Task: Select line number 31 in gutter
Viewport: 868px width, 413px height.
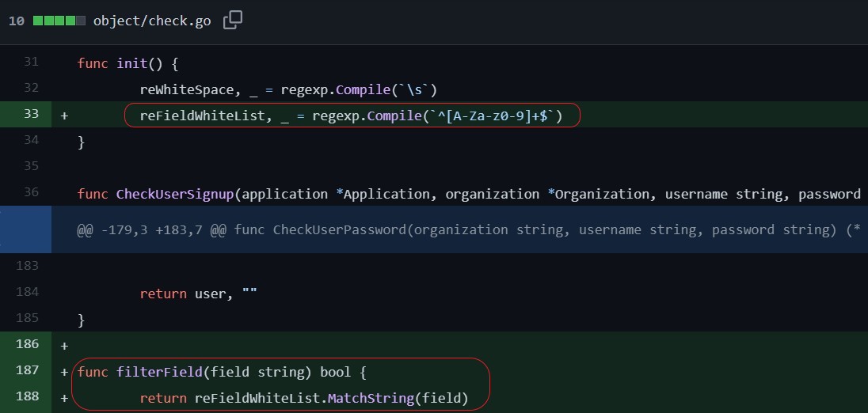Action: click(31, 62)
